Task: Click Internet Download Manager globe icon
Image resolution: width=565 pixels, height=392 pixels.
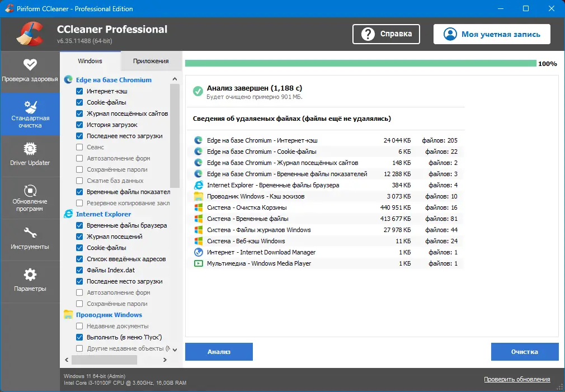Action: coord(198,252)
